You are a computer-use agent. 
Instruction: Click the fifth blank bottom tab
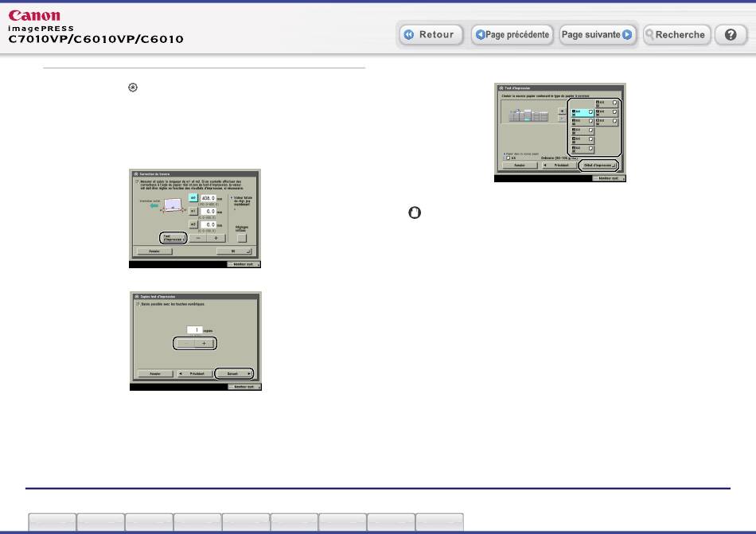click(x=246, y=522)
